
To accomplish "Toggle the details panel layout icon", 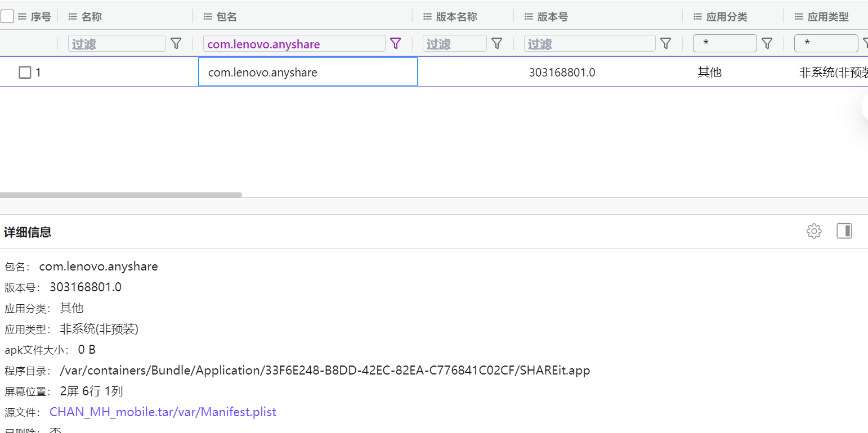I will 844,231.
